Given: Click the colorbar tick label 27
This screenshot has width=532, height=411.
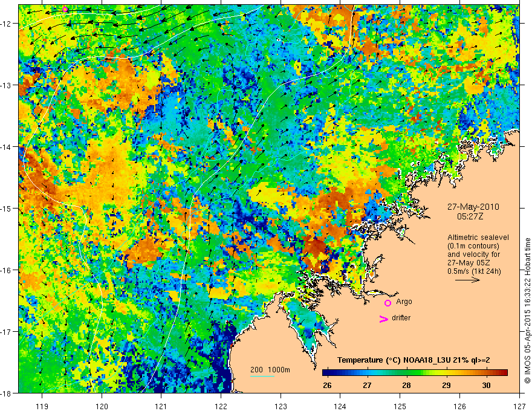Looking at the screenshot, I should click(x=367, y=386).
